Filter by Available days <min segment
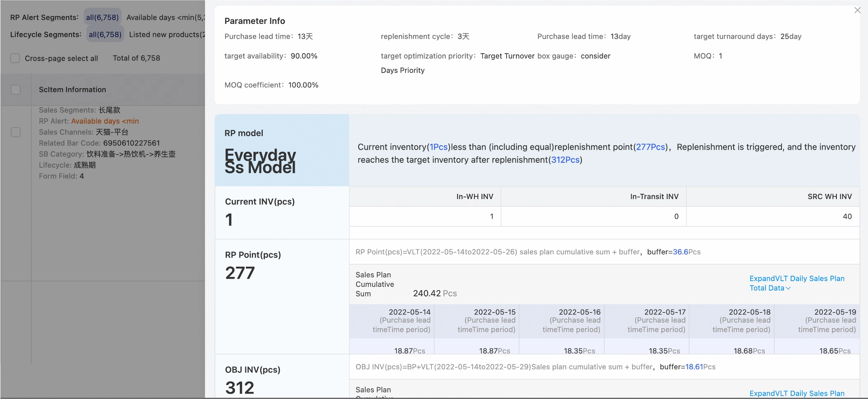Screen dimensions: 868x399 (165, 17)
